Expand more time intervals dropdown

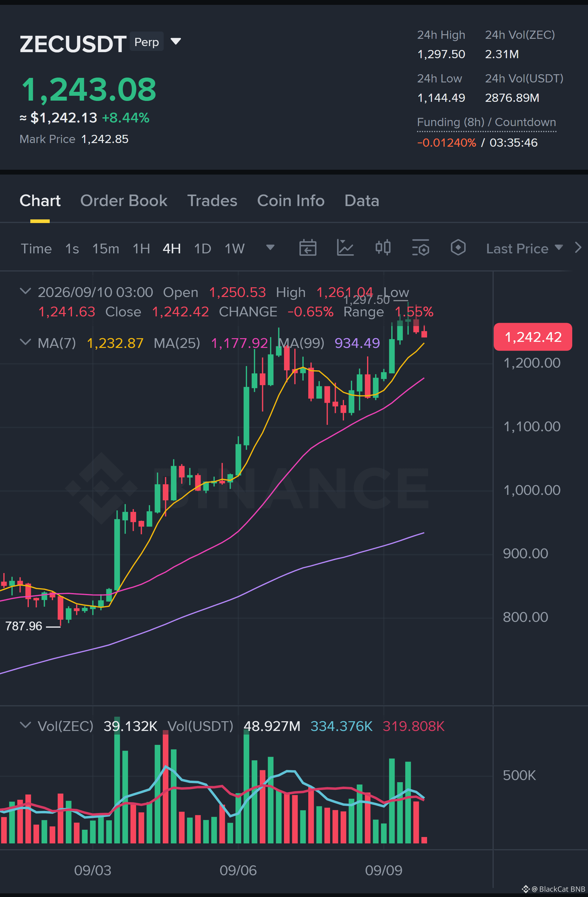pos(270,248)
